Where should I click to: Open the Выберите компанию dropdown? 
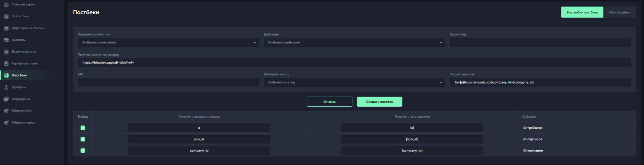[x=168, y=43]
